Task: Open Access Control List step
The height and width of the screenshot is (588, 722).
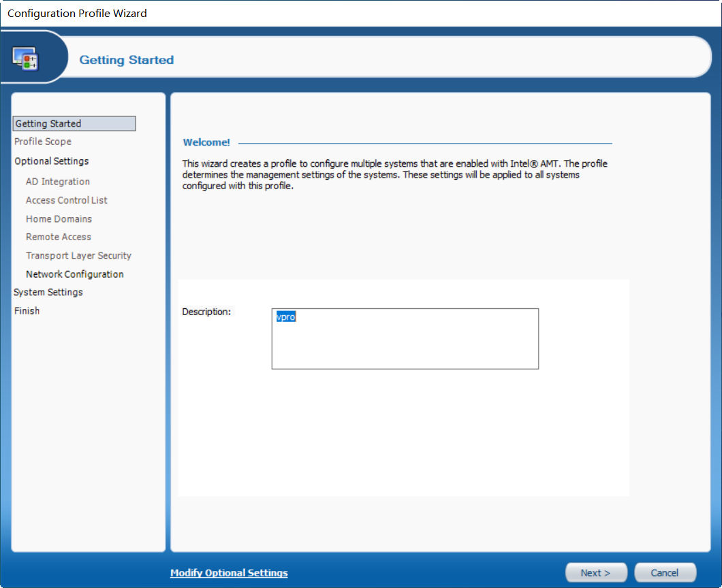Action: tap(66, 200)
